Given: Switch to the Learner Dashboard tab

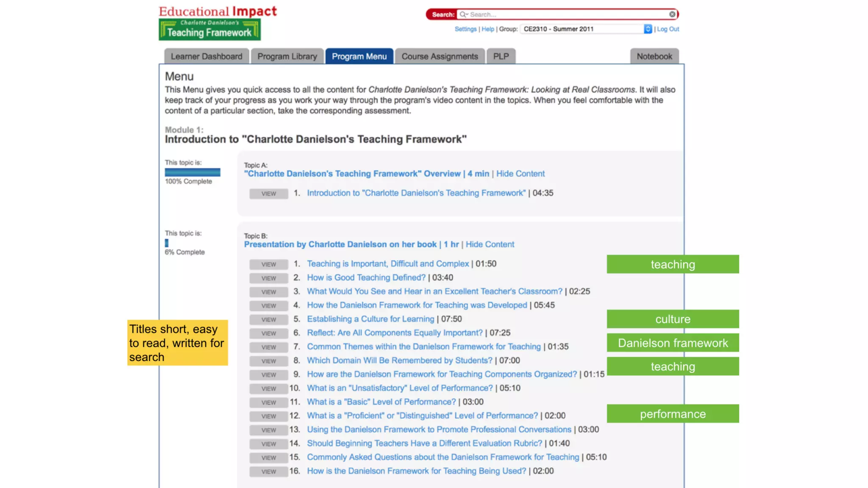Looking at the screenshot, I should pyautogui.click(x=206, y=56).
